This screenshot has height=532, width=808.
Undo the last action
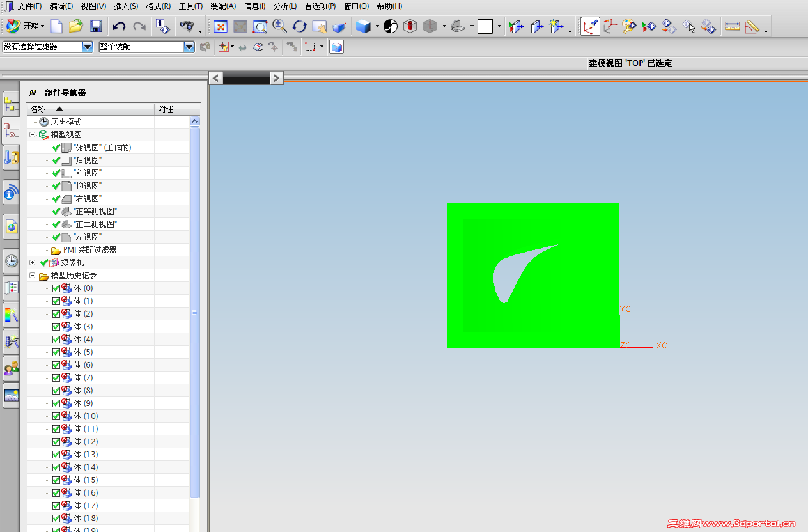[119, 26]
